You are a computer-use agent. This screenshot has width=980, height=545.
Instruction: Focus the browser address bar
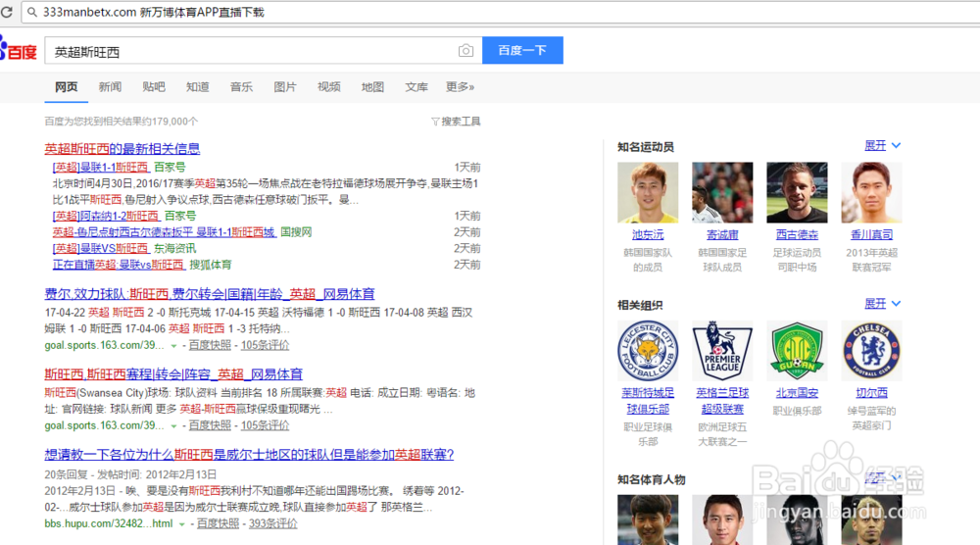click(x=500, y=12)
